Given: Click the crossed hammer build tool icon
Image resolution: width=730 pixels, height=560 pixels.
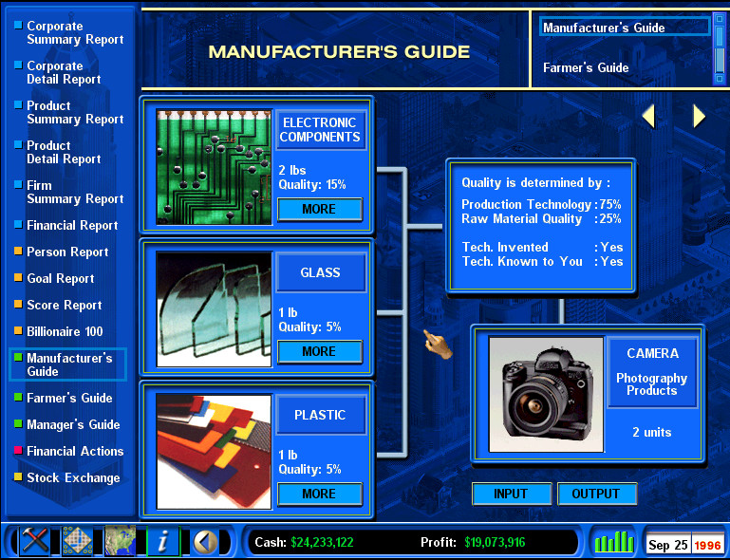Looking at the screenshot, I should (x=36, y=541).
